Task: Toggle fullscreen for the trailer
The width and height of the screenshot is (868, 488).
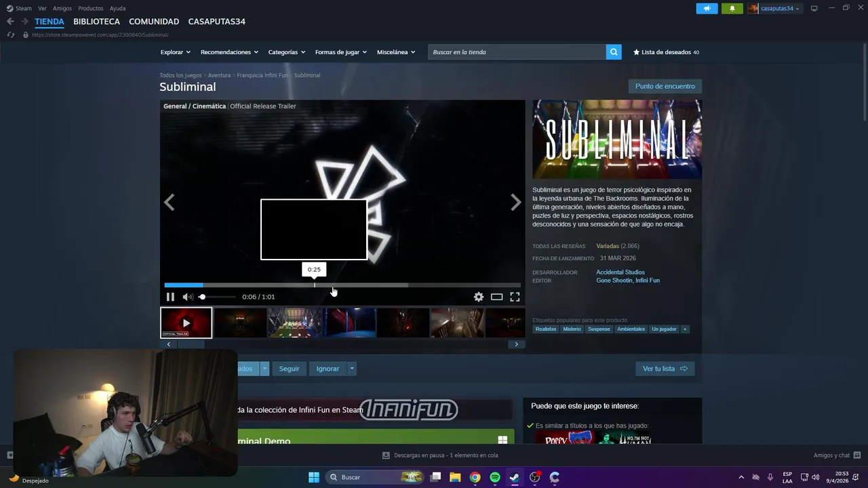Action: 515,297
